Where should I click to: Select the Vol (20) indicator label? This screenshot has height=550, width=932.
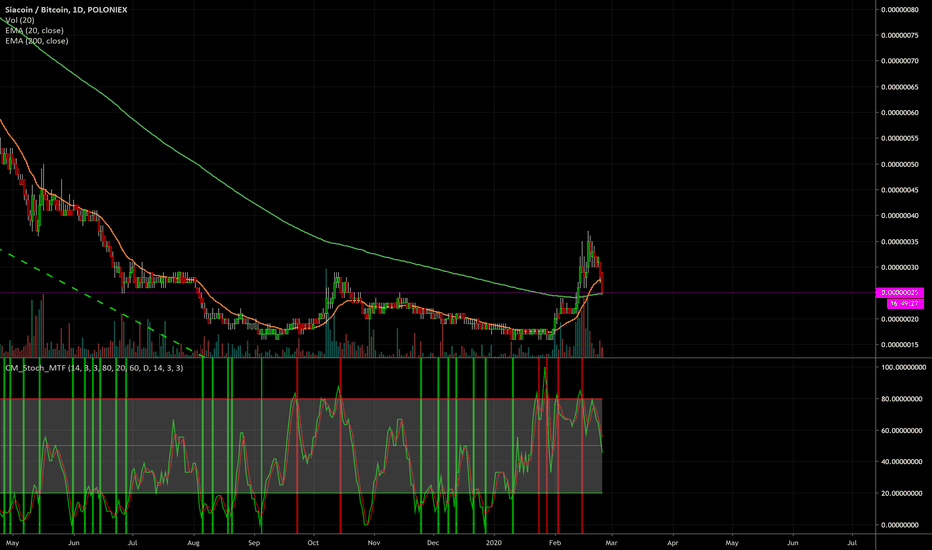pos(20,20)
